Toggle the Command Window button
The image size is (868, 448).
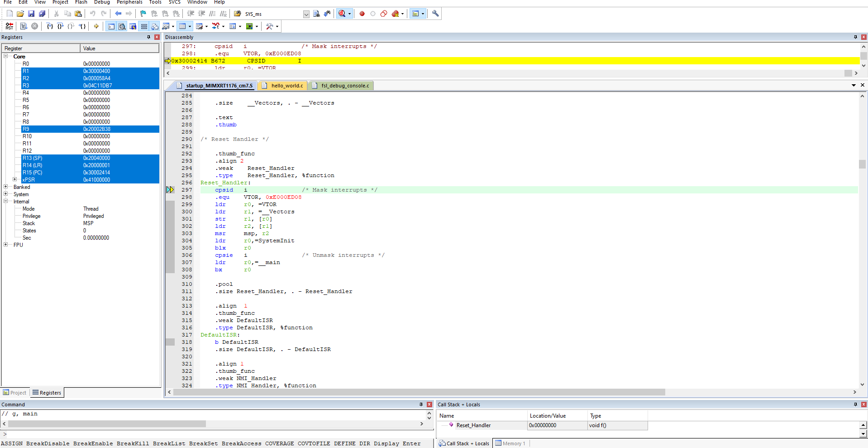[111, 26]
